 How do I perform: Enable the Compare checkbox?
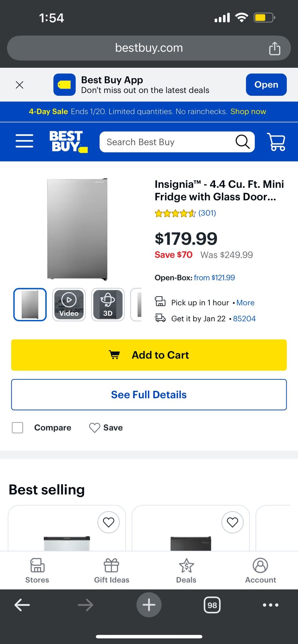[x=17, y=428]
